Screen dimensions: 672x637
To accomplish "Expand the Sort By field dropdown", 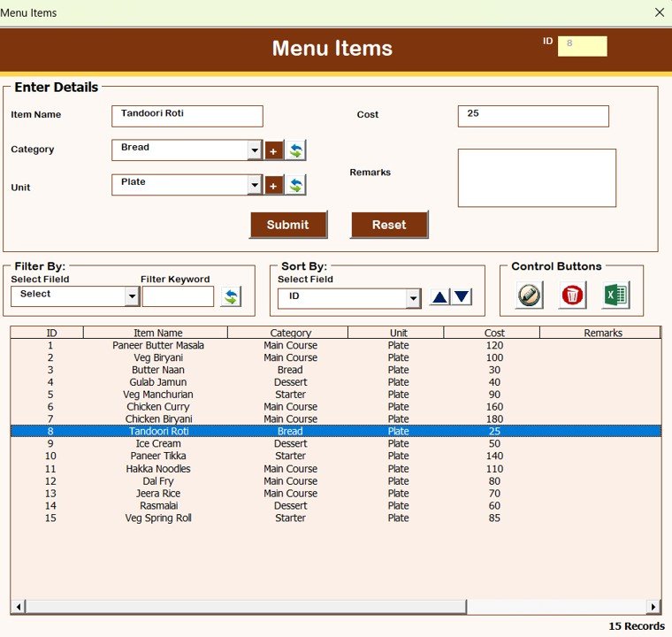I will 413,299.
